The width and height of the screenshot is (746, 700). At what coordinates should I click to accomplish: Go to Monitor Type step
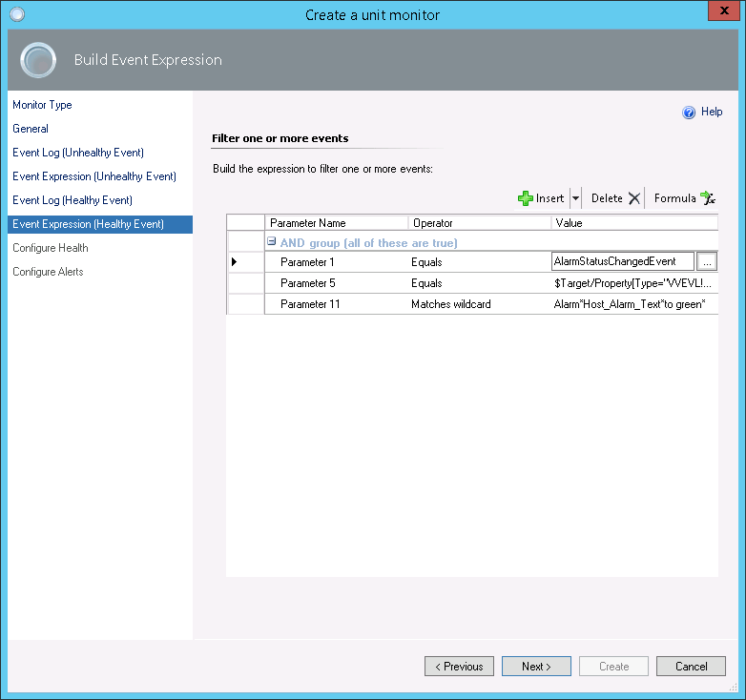pyautogui.click(x=42, y=105)
